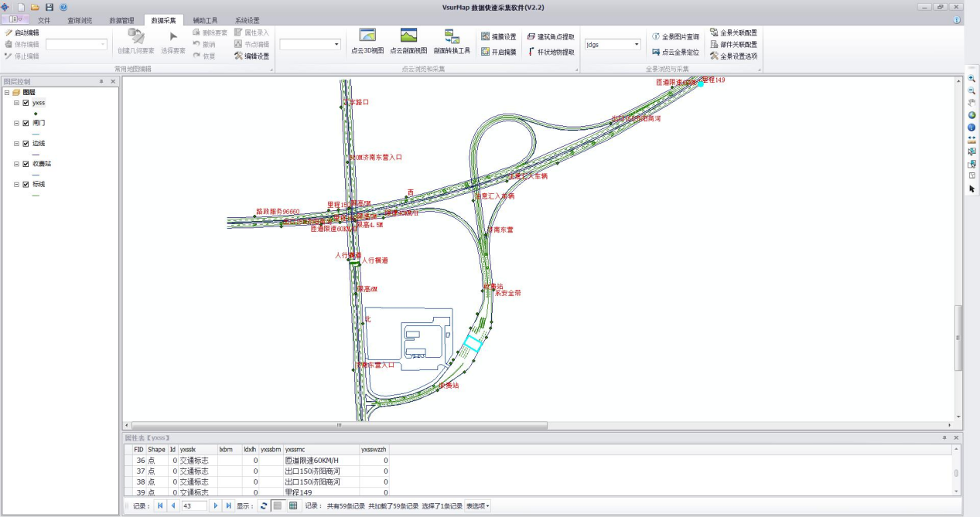Viewport: 980px width, 517px height.
Task: Click the record number input field
Action: [x=193, y=505]
